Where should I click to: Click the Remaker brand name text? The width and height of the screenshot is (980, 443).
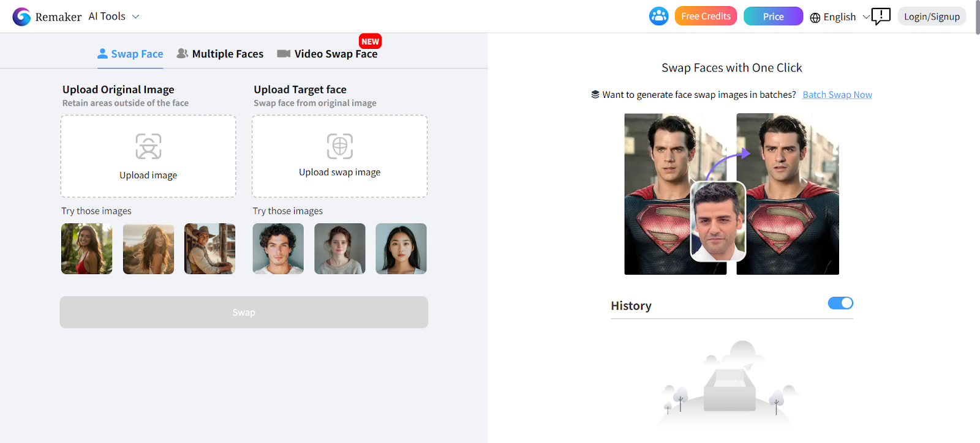click(58, 17)
